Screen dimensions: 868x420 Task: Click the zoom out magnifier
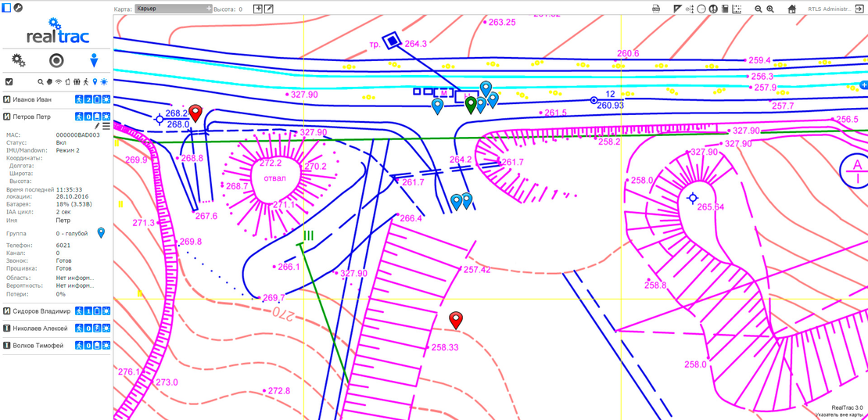click(758, 9)
